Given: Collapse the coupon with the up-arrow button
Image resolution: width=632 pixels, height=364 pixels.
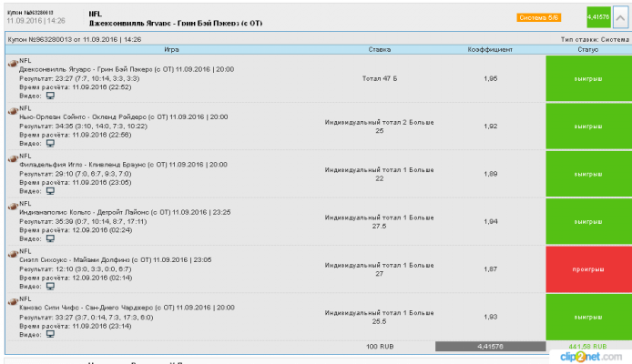Looking at the screenshot, I should (621, 17).
